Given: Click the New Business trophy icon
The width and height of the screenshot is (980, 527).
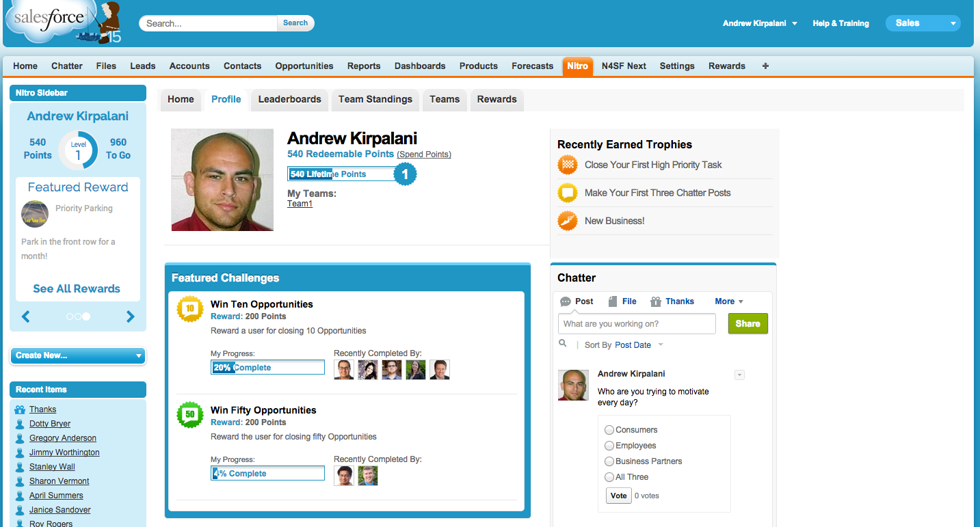Looking at the screenshot, I should click(x=568, y=221).
